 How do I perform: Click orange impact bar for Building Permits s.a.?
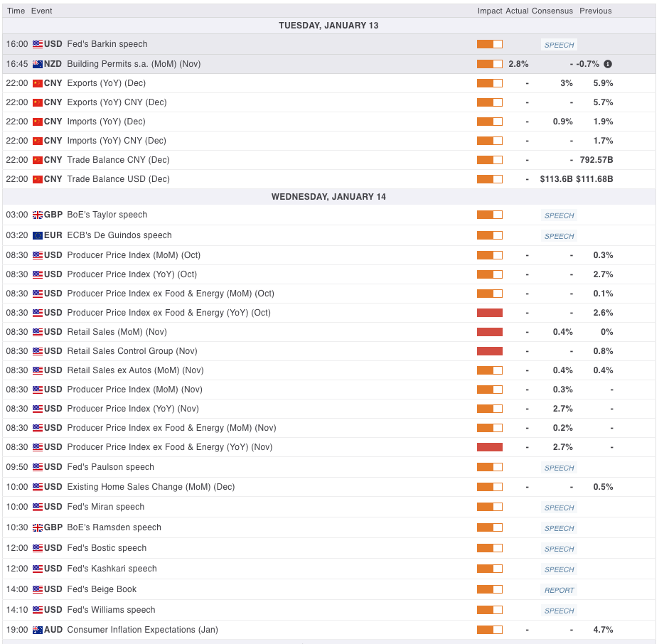coord(489,64)
